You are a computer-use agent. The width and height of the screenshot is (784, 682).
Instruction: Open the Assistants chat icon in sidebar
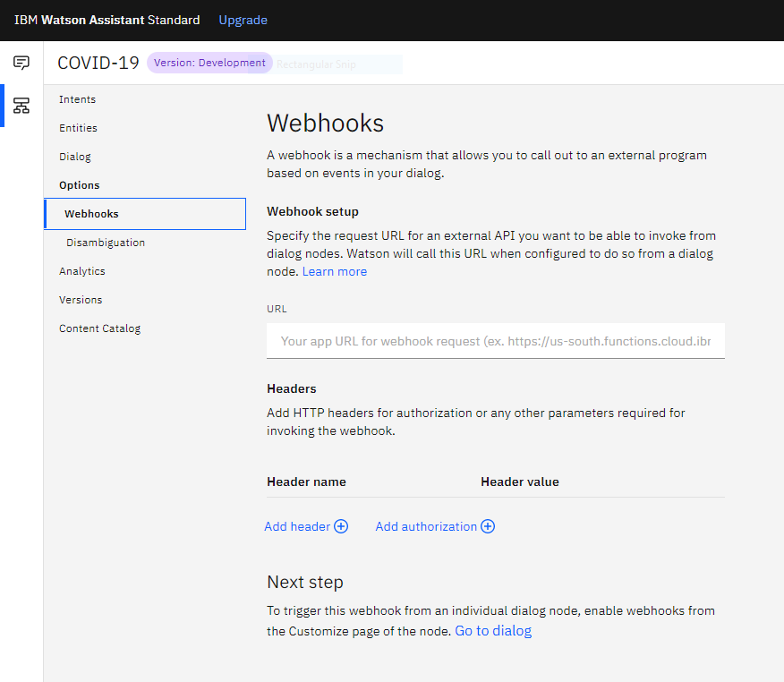[21, 63]
